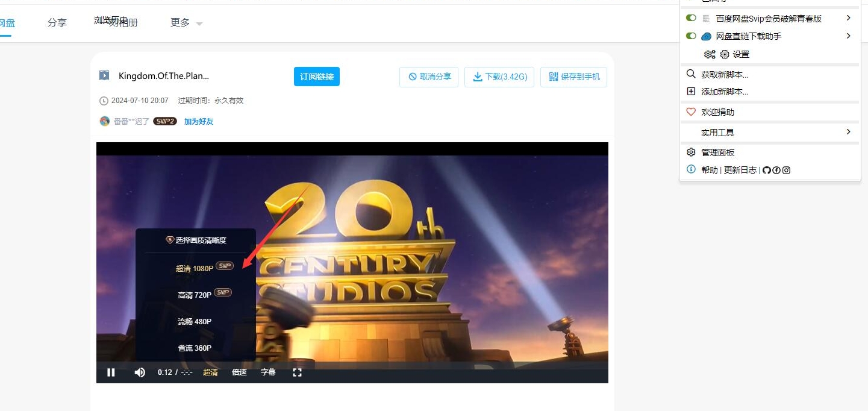Click the 过期时间：永久有效 text
This screenshot has height=411, width=868.
pos(211,101)
